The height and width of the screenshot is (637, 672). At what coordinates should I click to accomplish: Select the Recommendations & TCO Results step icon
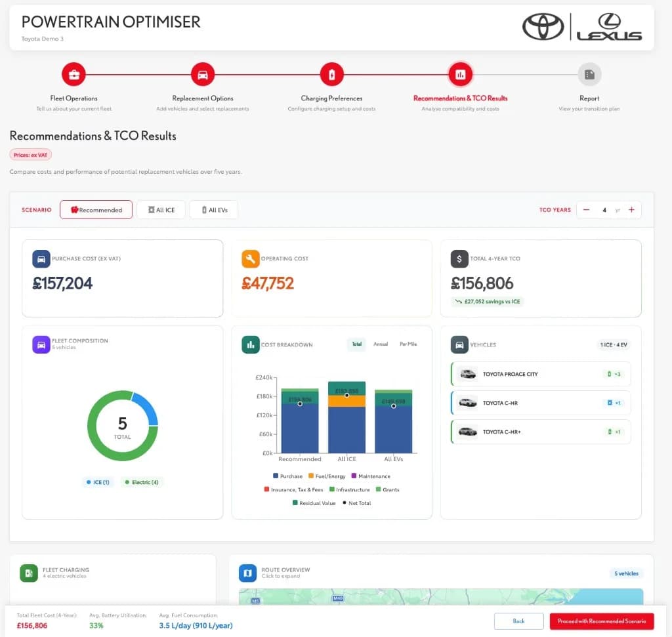460,75
